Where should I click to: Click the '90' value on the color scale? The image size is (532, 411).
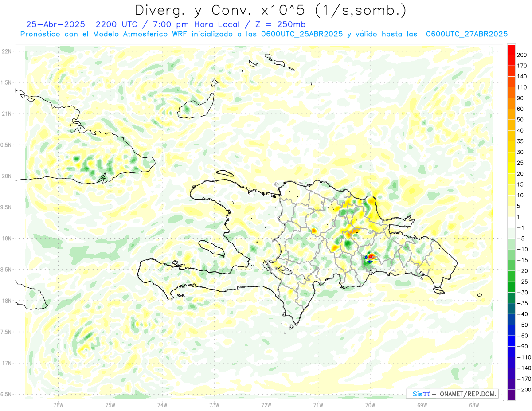click(x=520, y=98)
